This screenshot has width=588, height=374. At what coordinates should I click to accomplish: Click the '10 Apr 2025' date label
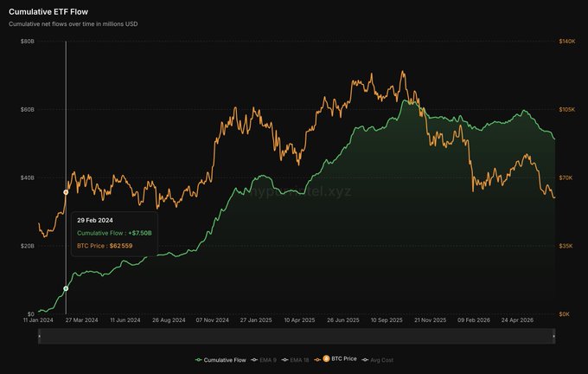tap(300, 320)
